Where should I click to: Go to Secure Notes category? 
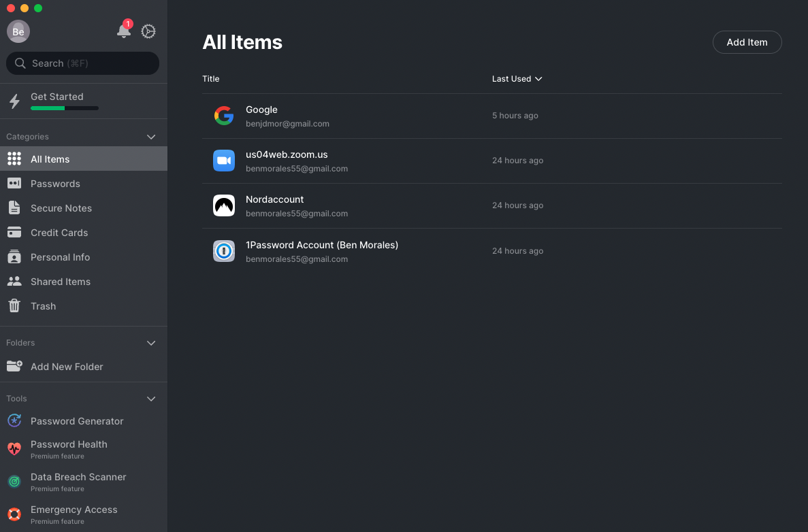pyautogui.click(x=61, y=208)
